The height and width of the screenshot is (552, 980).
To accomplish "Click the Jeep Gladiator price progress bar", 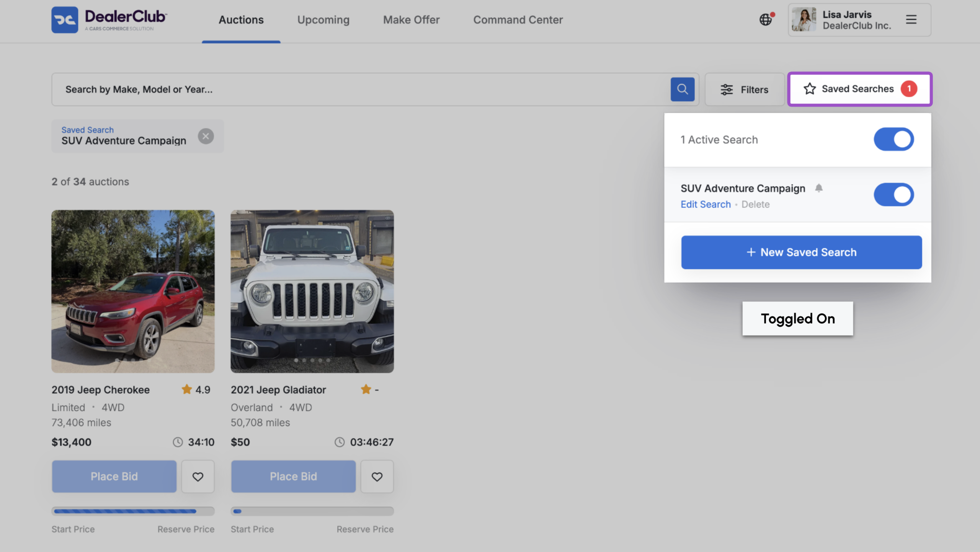I will click(x=312, y=511).
